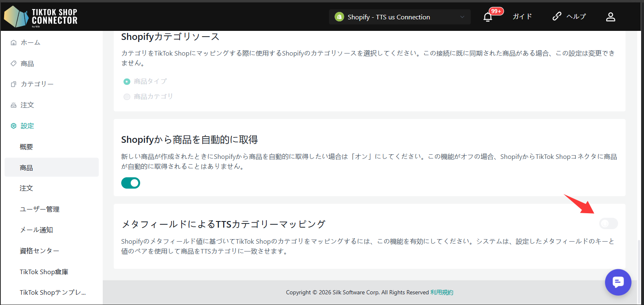Open メール通知 settings page

pyautogui.click(x=36, y=230)
